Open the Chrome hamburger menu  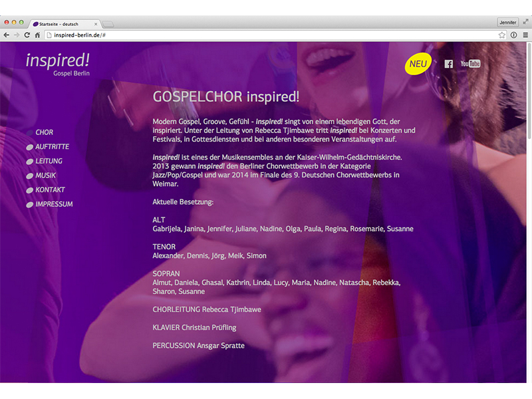point(525,35)
